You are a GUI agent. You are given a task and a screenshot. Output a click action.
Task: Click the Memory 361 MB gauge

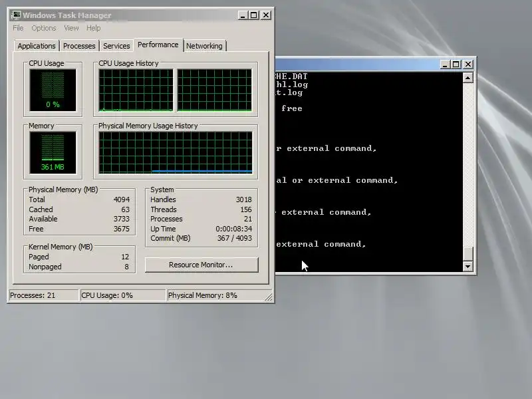(x=53, y=153)
